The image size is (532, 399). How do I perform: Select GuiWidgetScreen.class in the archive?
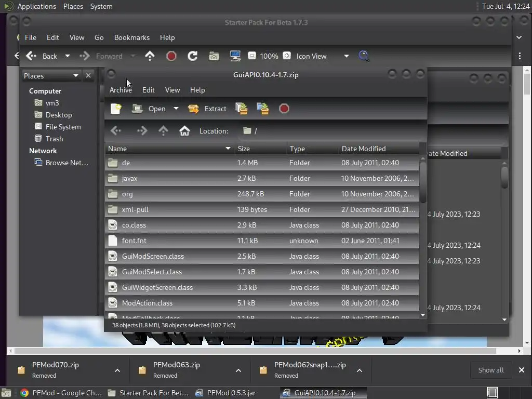coord(262,288)
